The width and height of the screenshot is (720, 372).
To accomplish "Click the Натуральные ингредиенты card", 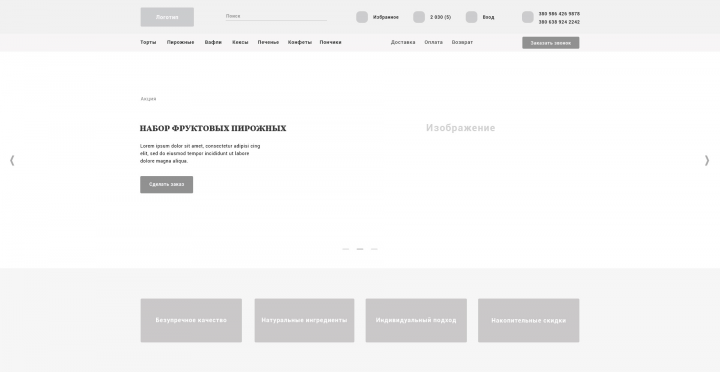I will (304, 321).
